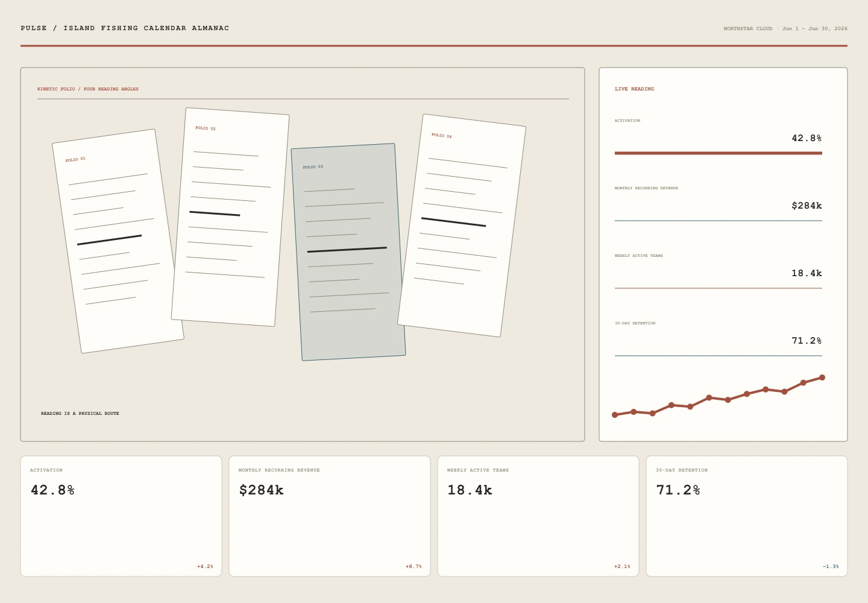Viewport: 868px width, 603px height.
Task: Click the 30-Day Retention bar in Live Reading
Action: [x=719, y=356]
